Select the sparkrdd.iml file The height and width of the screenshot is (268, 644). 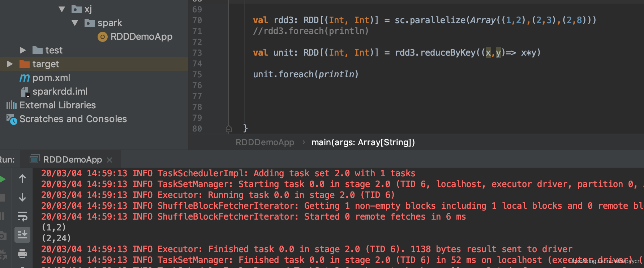(60, 91)
